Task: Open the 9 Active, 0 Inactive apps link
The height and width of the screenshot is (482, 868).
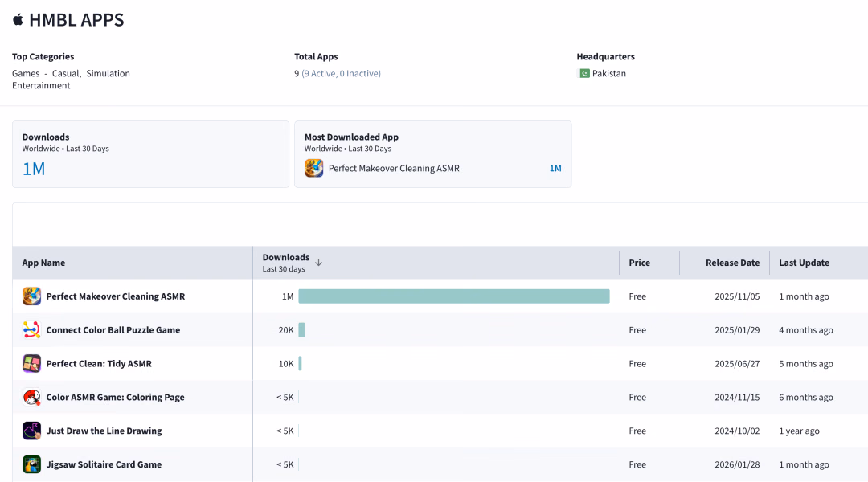Action: coord(341,73)
